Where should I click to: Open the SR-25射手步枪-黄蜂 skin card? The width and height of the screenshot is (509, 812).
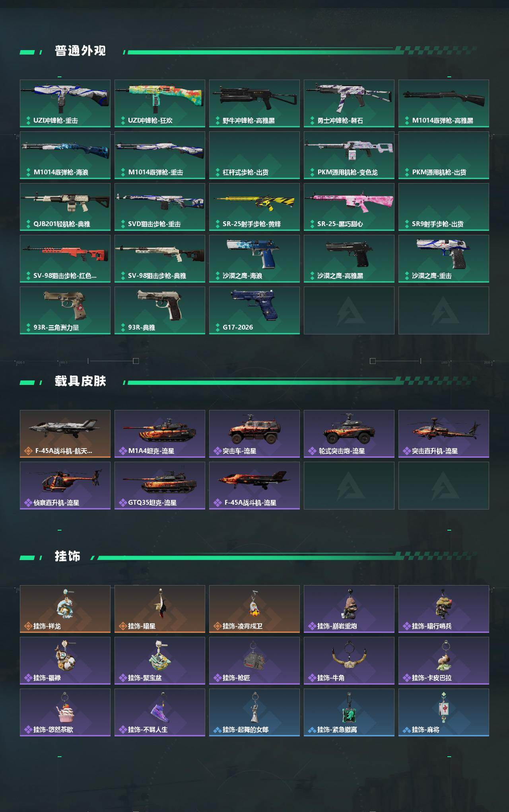pyautogui.click(x=254, y=207)
